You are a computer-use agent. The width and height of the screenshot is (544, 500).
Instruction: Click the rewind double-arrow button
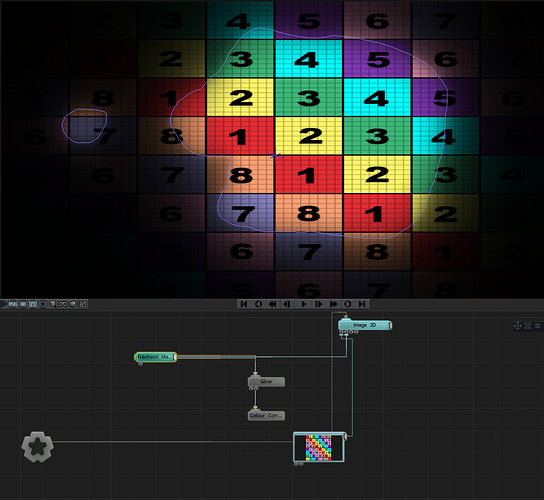273,304
